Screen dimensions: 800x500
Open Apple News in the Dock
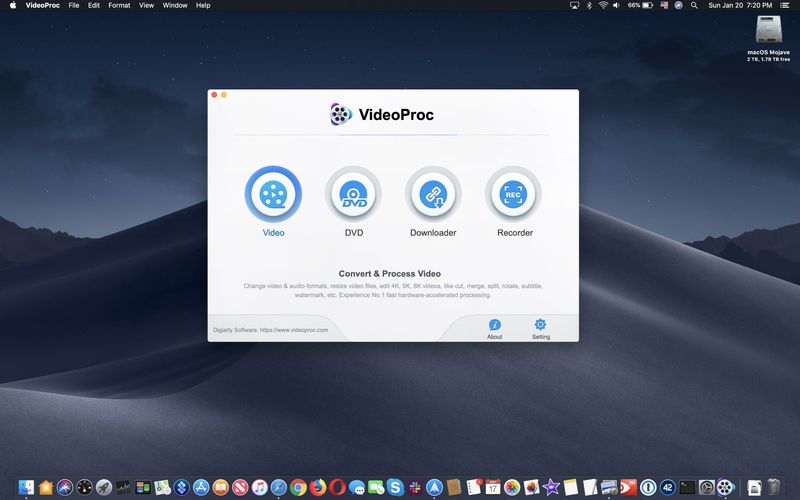coord(240,487)
